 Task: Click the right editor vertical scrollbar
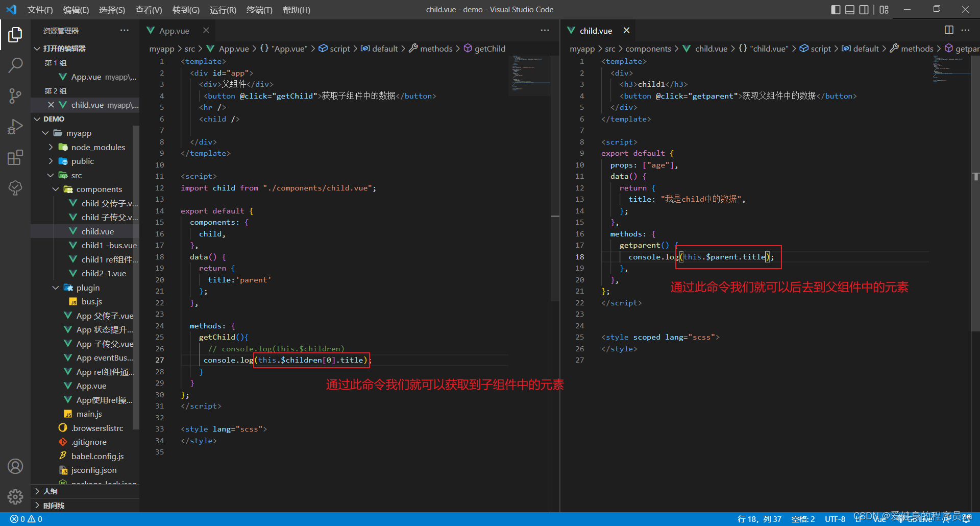(x=975, y=194)
